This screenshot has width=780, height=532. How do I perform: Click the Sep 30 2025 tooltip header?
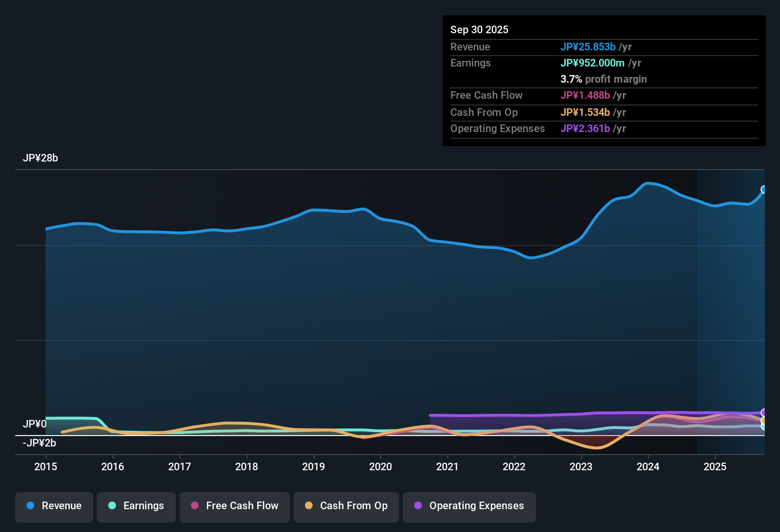(479, 29)
